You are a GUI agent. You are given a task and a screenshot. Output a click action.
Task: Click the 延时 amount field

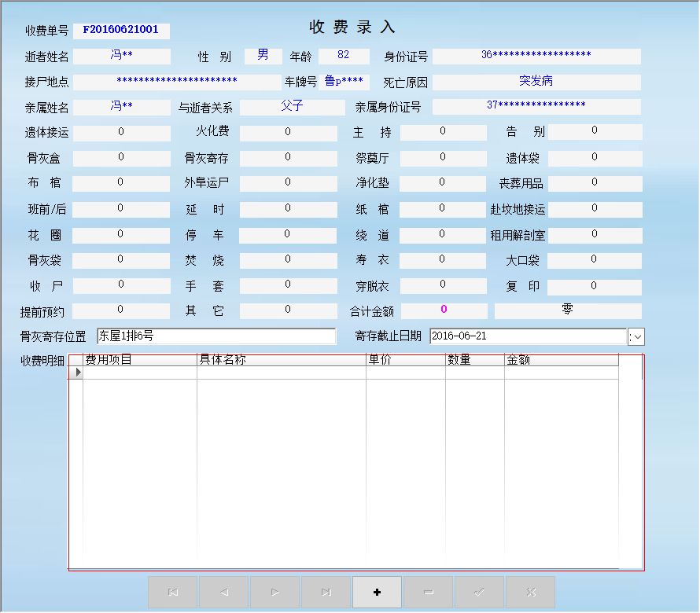click(289, 209)
